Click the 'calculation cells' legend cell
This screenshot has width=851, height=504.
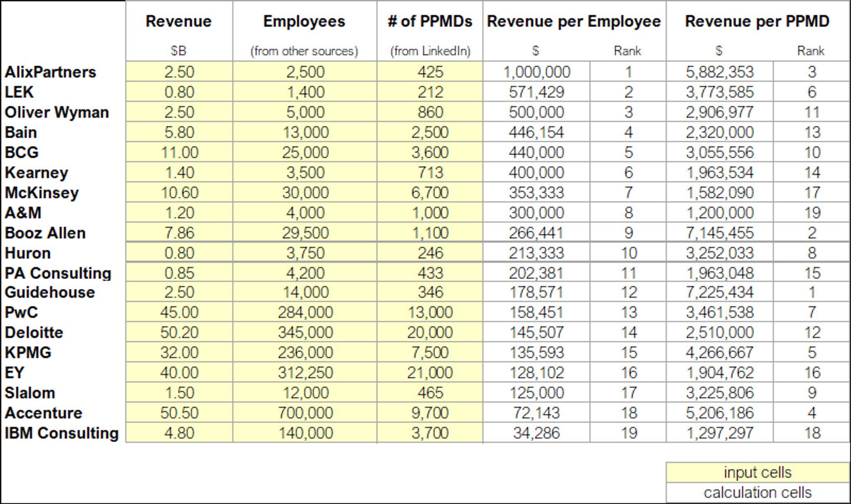coord(758,493)
